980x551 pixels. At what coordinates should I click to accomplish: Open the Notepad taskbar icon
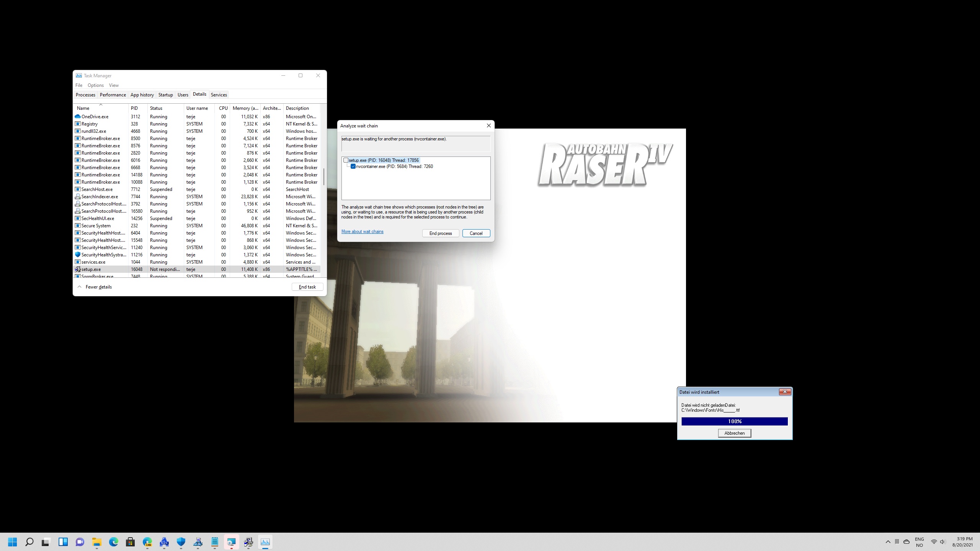215,542
